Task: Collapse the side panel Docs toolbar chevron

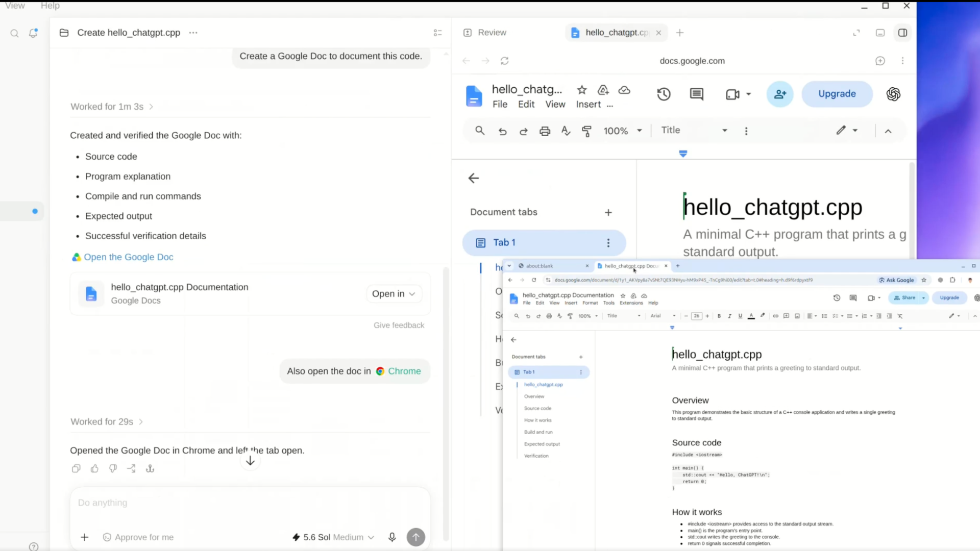Action: click(x=888, y=131)
